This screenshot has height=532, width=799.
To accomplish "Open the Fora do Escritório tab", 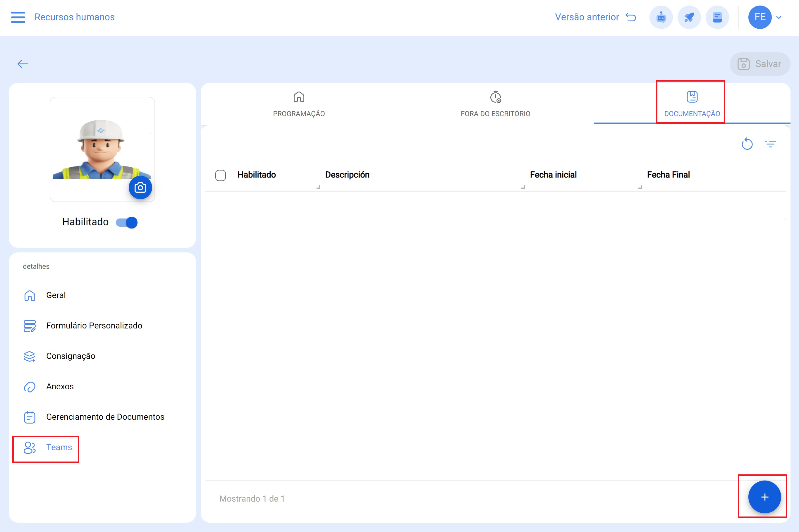I will tap(495, 104).
